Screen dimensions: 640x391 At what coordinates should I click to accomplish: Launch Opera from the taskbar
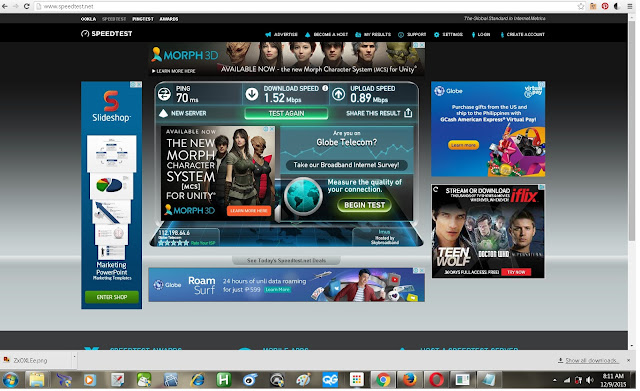tap(436, 380)
